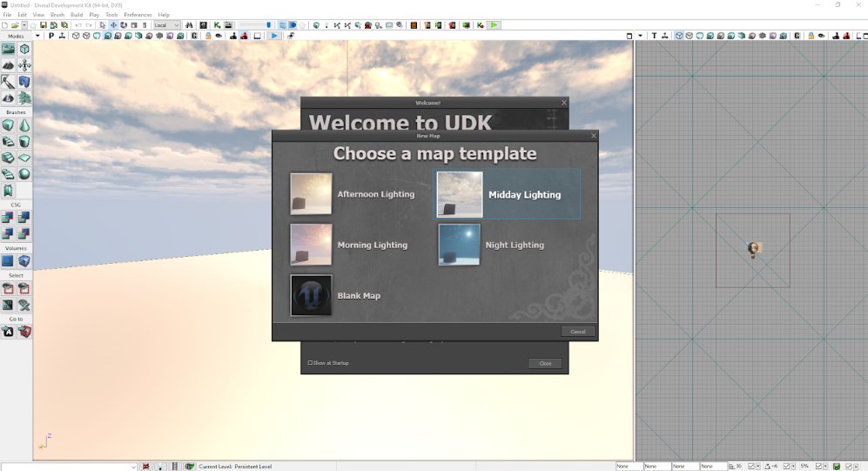This screenshot has width=868, height=471.
Task: Click the CSG Subtract icon
Action: 24,218
